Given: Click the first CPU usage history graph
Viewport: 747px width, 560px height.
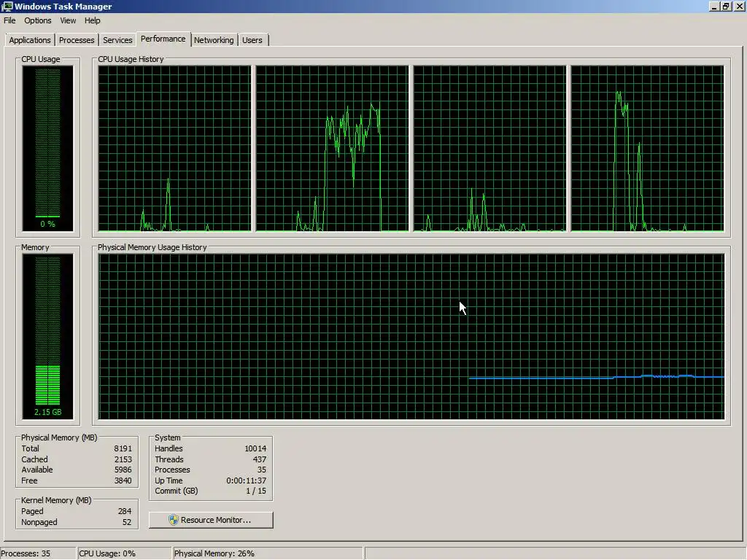Looking at the screenshot, I should 174,148.
